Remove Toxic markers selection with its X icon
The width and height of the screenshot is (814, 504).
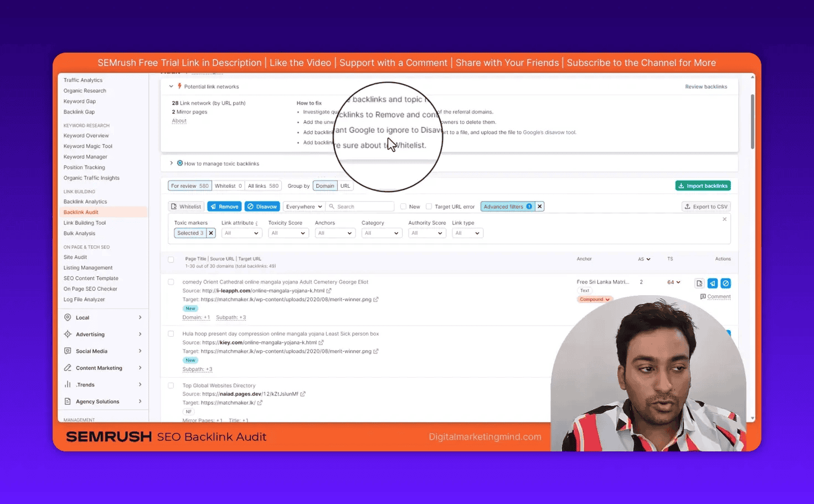point(210,233)
